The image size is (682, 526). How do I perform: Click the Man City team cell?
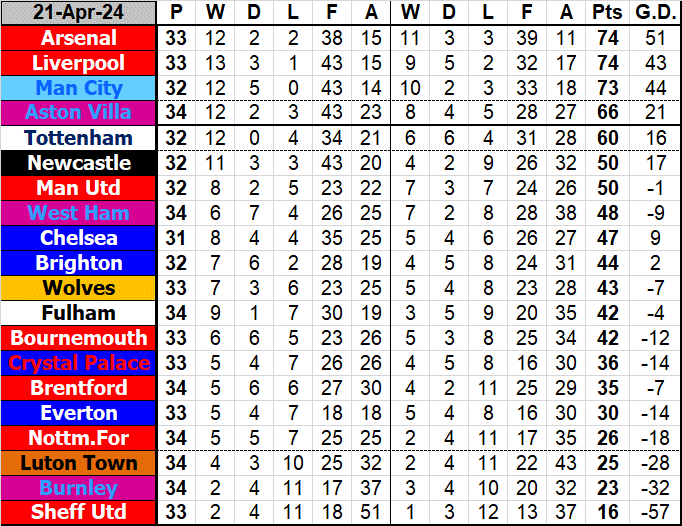pos(78,88)
